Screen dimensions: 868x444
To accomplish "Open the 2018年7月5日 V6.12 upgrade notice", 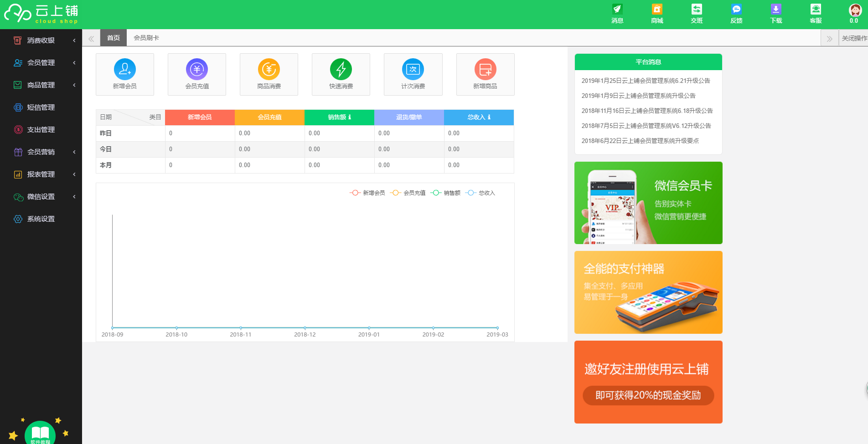I will click(x=646, y=126).
